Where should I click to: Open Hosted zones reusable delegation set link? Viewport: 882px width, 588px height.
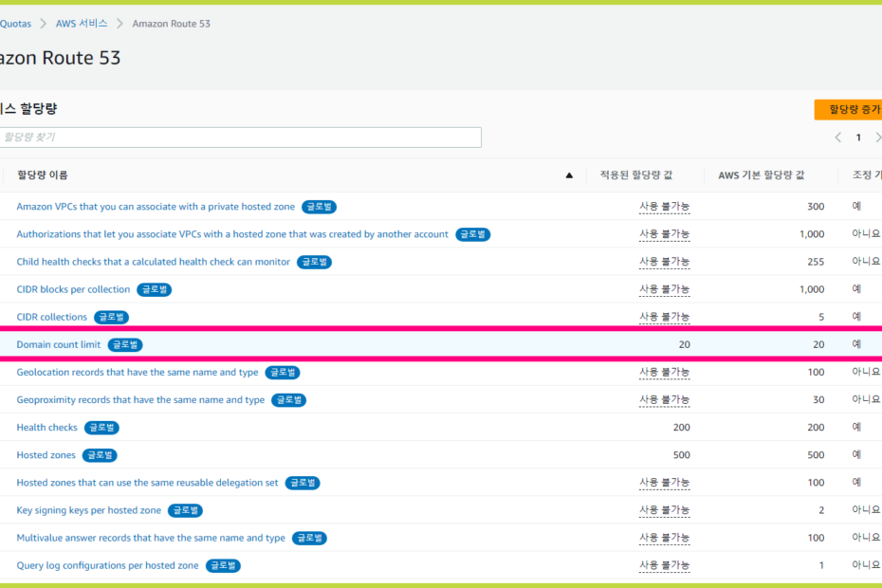click(147, 482)
